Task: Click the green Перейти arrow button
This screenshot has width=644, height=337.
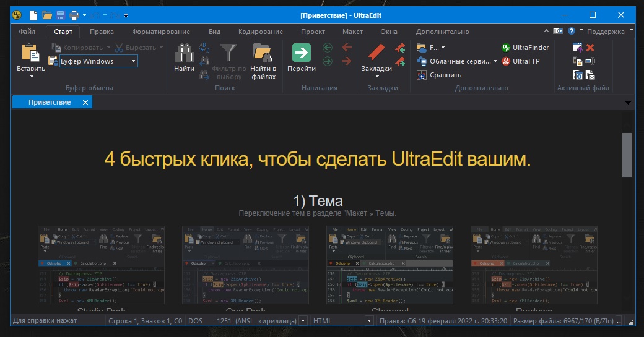Action: click(x=302, y=53)
